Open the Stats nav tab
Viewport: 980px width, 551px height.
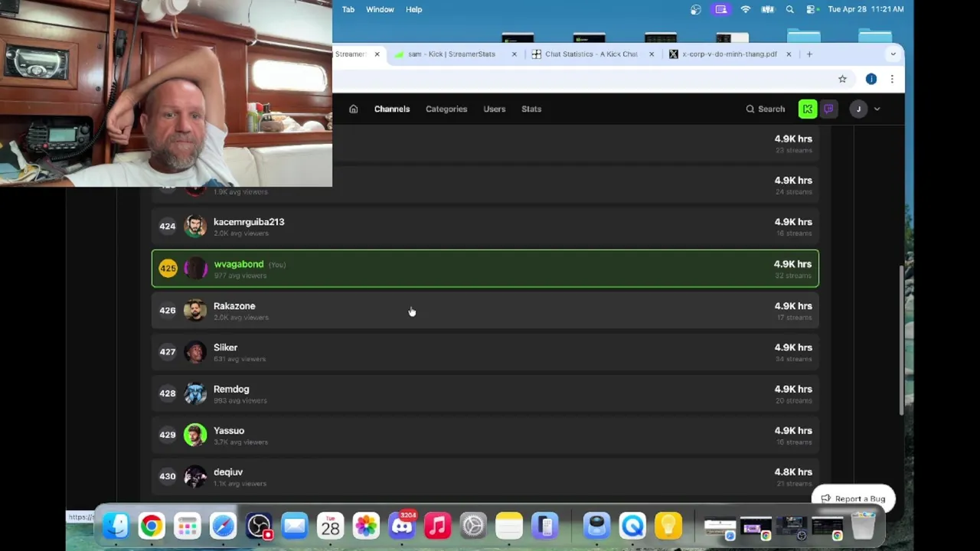pos(531,109)
